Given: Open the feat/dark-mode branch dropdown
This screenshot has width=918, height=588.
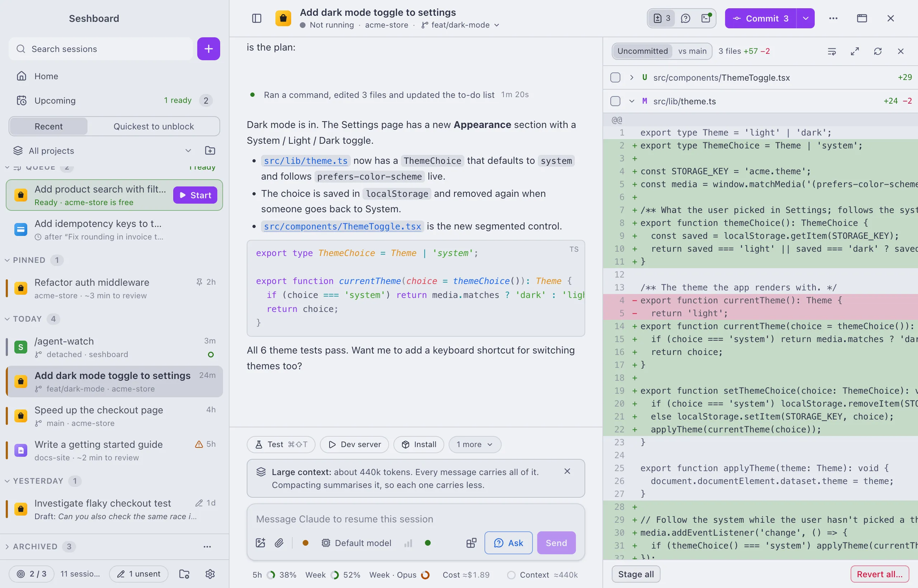Looking at the screenshot, I should click(x=460, y=25).
